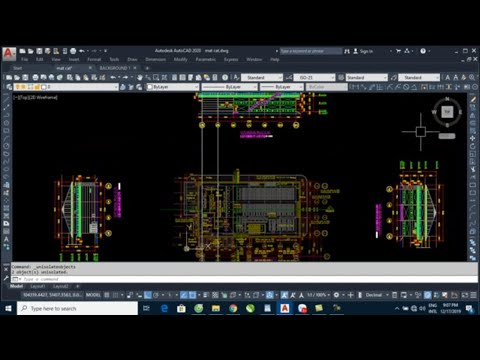Click the Make Object's Layer Current icon
This screenshot has width=480, height=360.
[x=123, y=87]
